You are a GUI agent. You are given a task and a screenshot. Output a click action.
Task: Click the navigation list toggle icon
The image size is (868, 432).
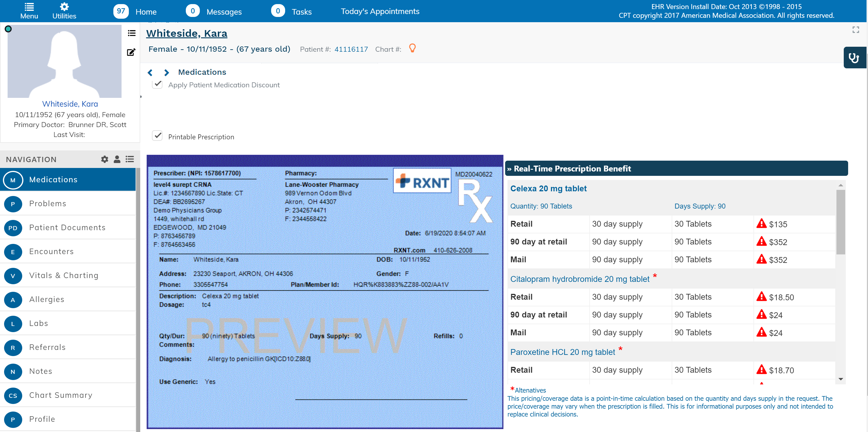tap(129, 159)
